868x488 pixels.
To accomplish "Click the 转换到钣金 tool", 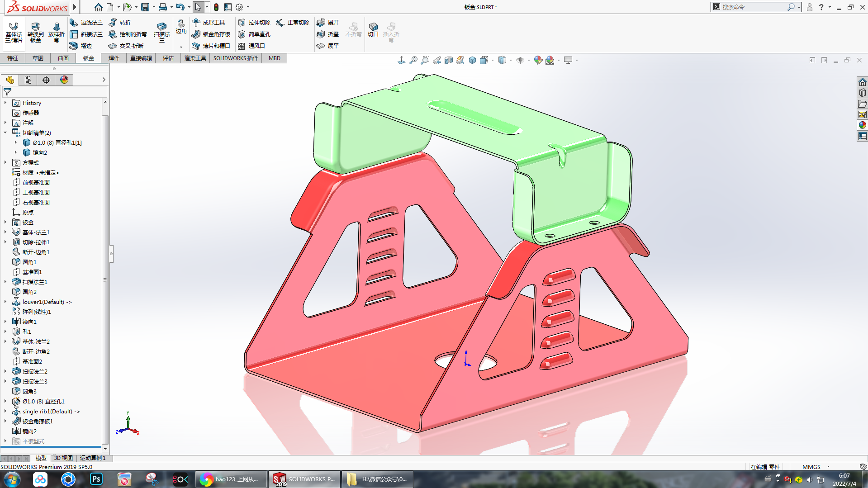I will (35, 32).
